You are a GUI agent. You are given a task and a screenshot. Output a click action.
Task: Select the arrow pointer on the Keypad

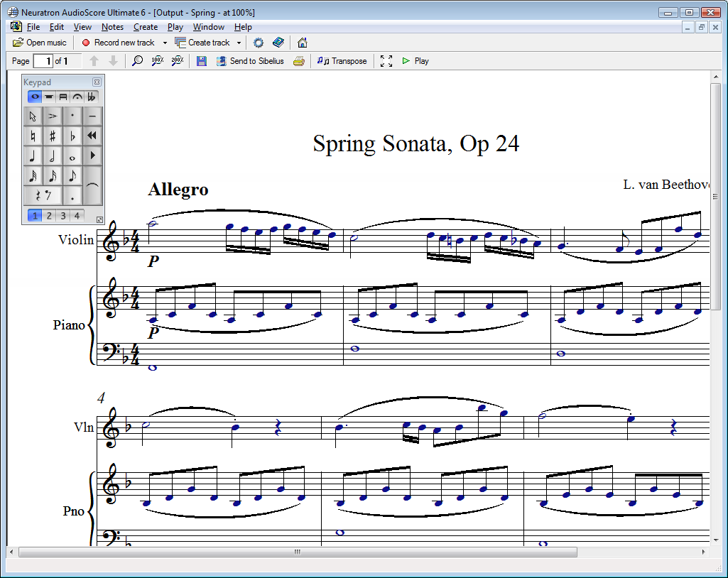pos(33,116)
